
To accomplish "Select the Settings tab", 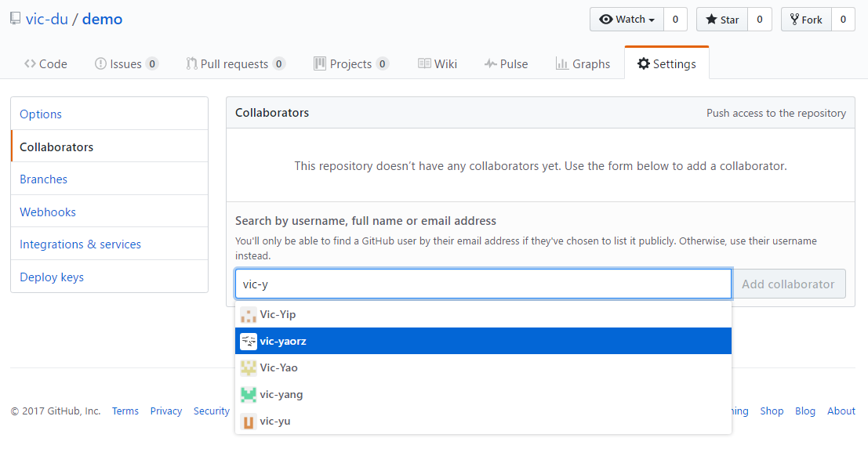I will pos(666,63).
